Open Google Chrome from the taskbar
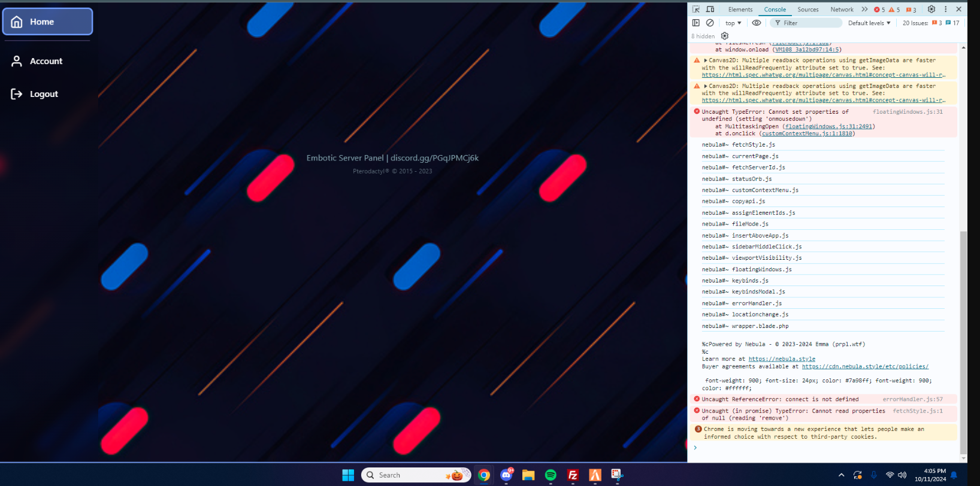 point(484,475)
